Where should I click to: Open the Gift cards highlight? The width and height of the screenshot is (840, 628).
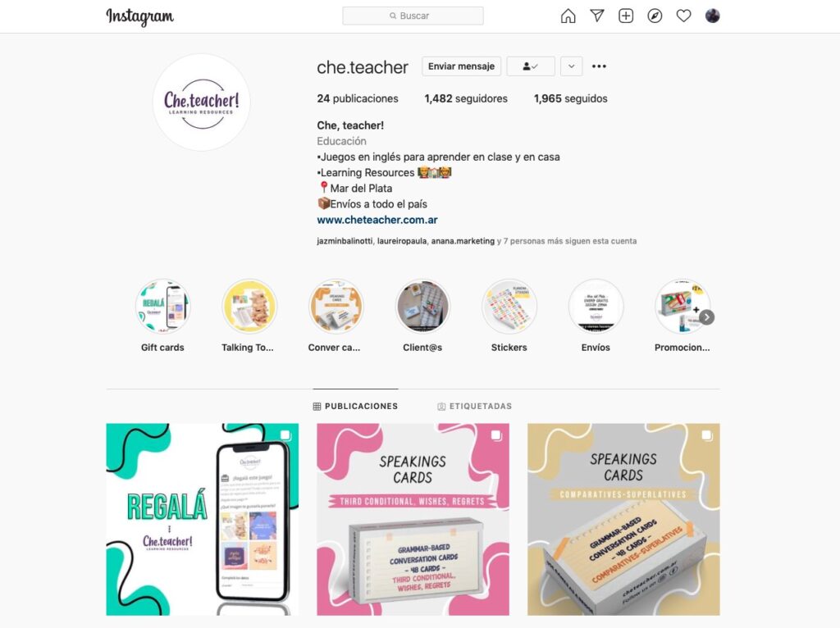pos(163,316)
